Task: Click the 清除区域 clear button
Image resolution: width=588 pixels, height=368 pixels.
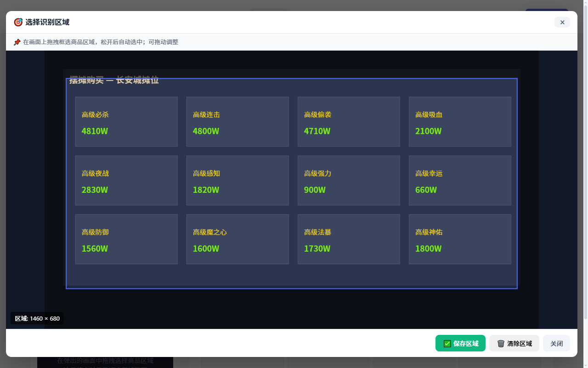Action: tap(514, 343)
